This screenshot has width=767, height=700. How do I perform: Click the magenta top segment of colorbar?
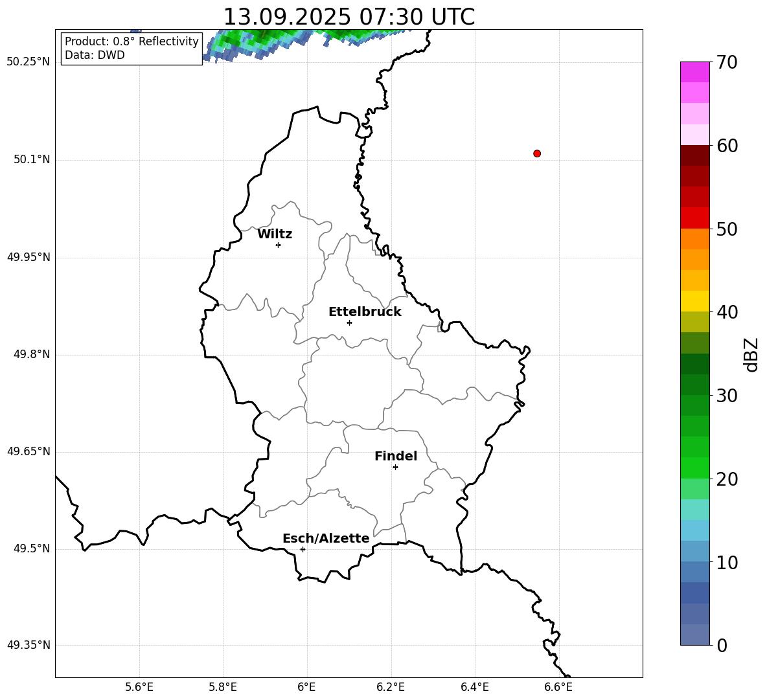coord(695,73)
